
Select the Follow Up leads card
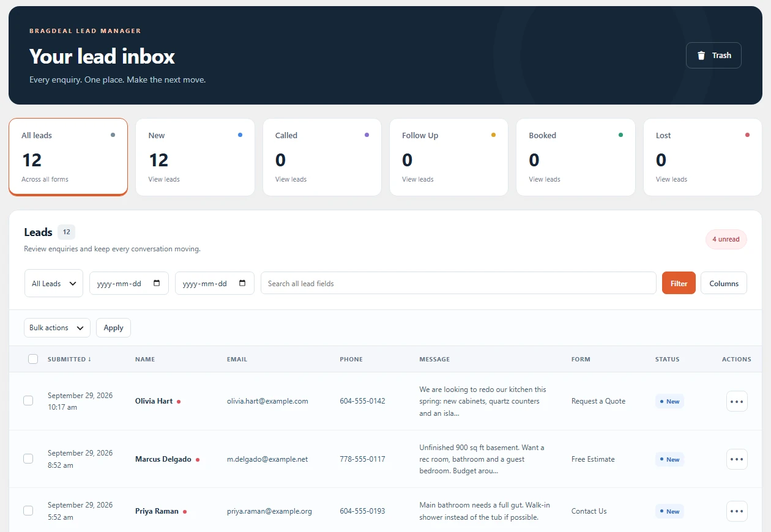pyautogui.click(x=449, y=157)
